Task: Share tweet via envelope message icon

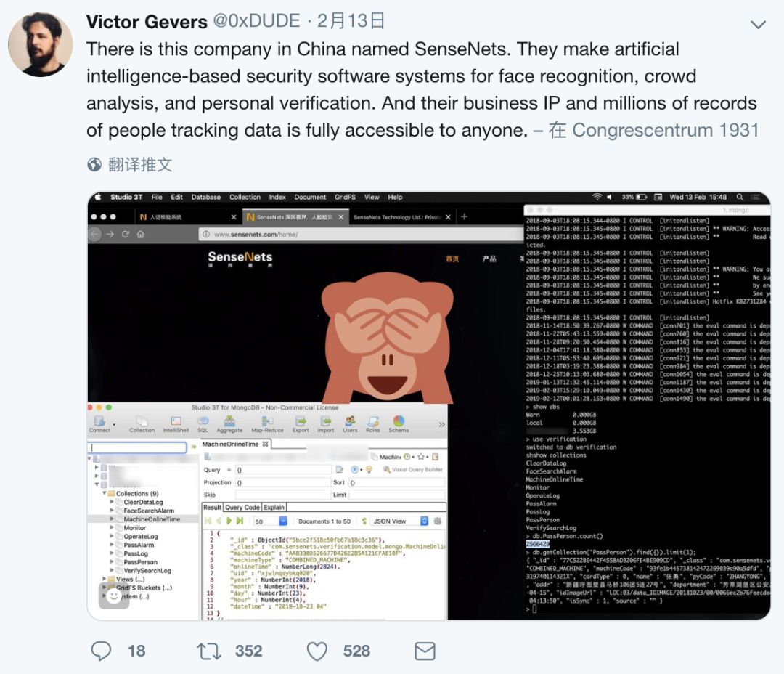Action: [x=425, y=651]
